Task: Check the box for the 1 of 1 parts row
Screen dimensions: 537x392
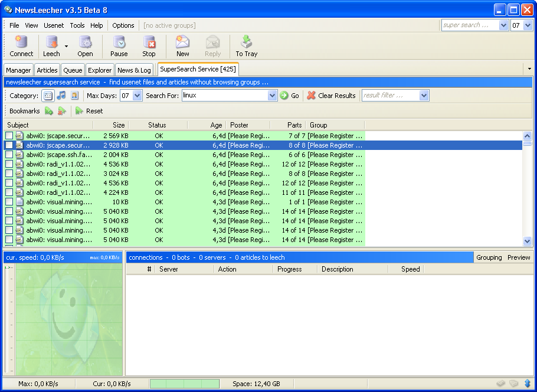Action: point(9,202)
